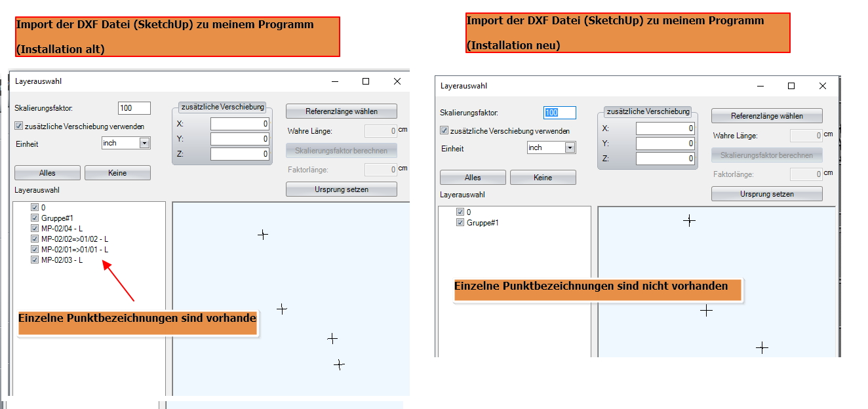The height and width of the screenshot is (409, 868).
Task: Close the left Layerauswahl dialog window
Action: (397, 81)
